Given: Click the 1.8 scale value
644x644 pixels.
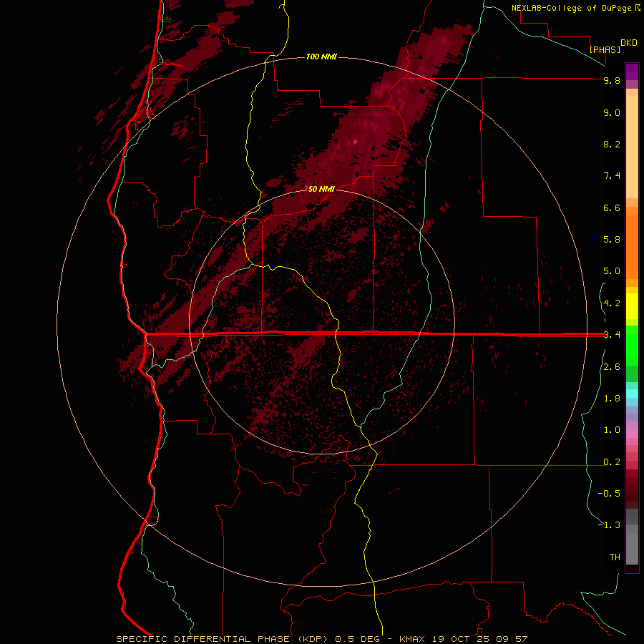Looking at the screenshot, I should 612,399.
